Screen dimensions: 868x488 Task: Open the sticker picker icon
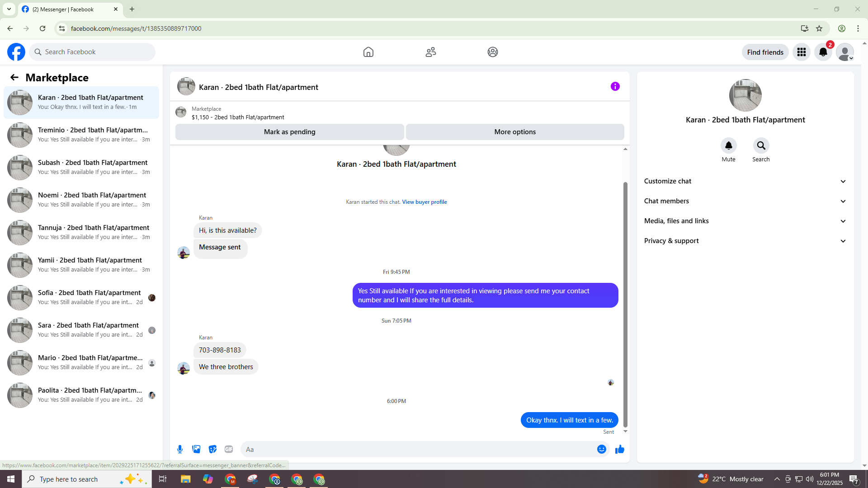(212, 449)
